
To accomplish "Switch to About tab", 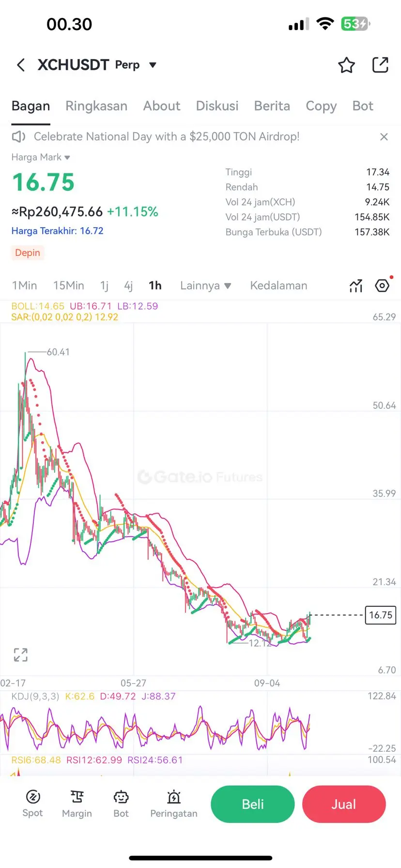I will click(x=162, y=106).
